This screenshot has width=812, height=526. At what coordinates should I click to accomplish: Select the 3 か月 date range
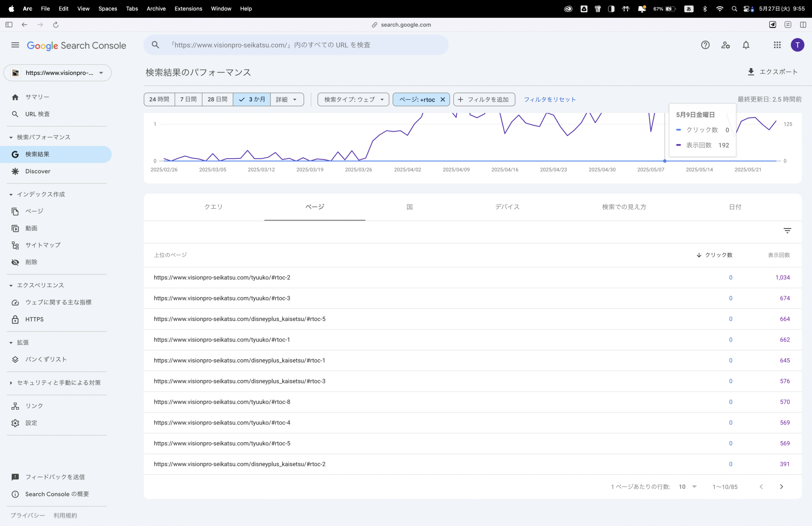pos(252,99)
